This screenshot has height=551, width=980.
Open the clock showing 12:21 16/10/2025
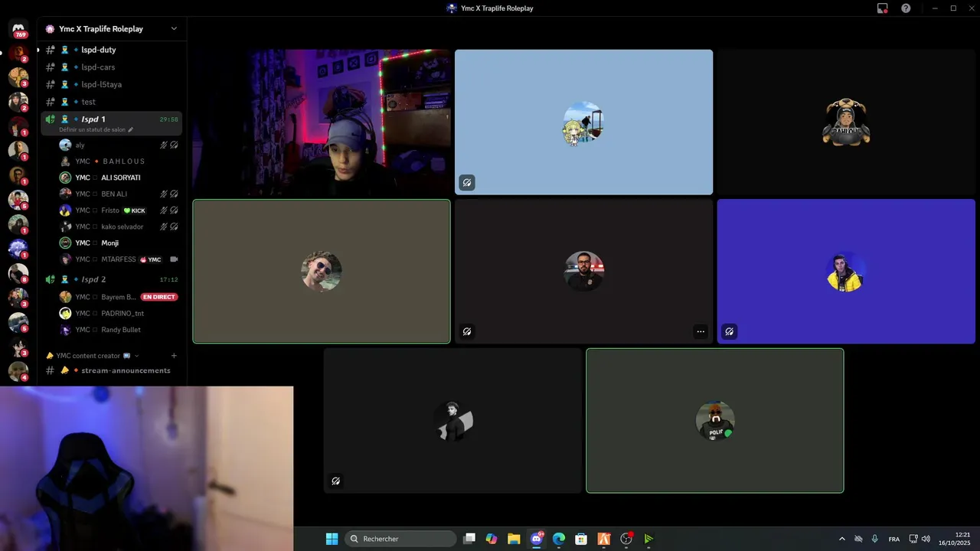pyautogui.click(x=955, y=539)
